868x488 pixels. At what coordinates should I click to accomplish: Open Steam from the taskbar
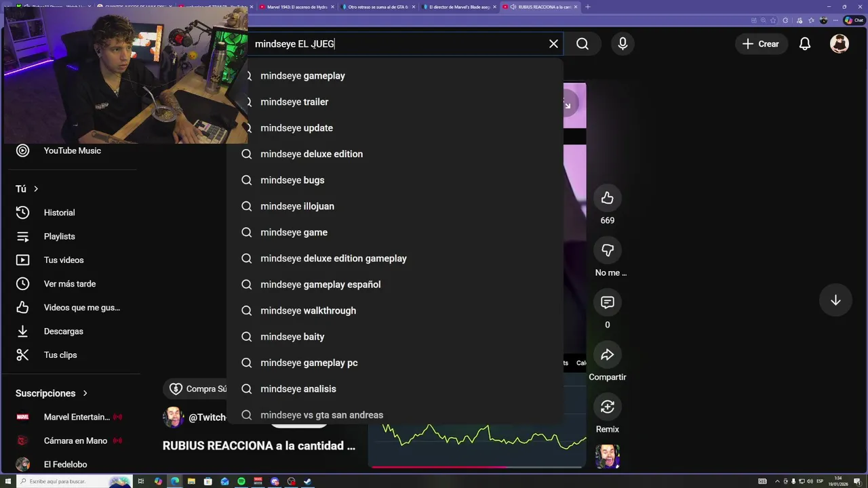[x=308, y=481]
